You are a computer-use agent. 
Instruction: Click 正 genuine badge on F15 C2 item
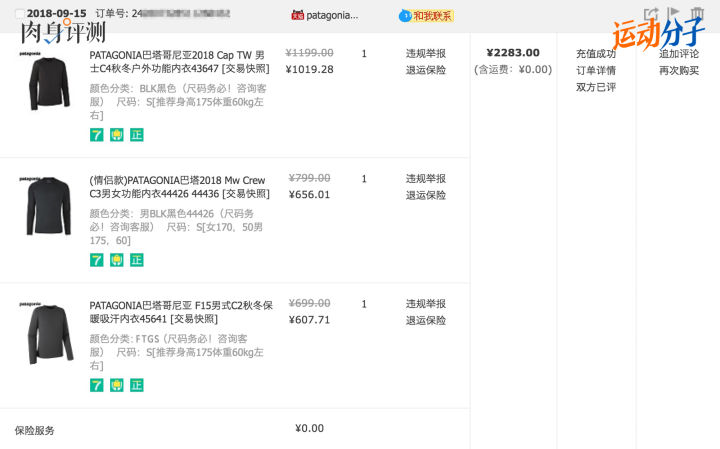137,385
